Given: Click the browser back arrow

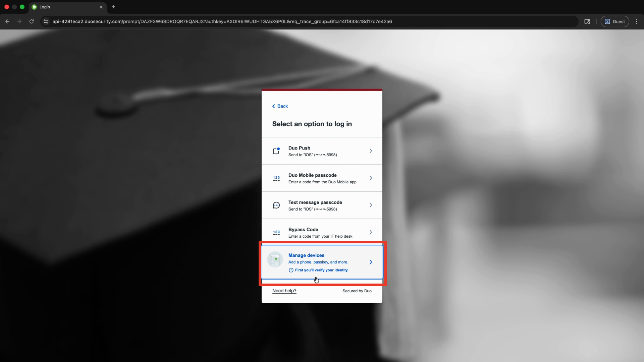Looking at the screenshot, I should click(7, 21).
